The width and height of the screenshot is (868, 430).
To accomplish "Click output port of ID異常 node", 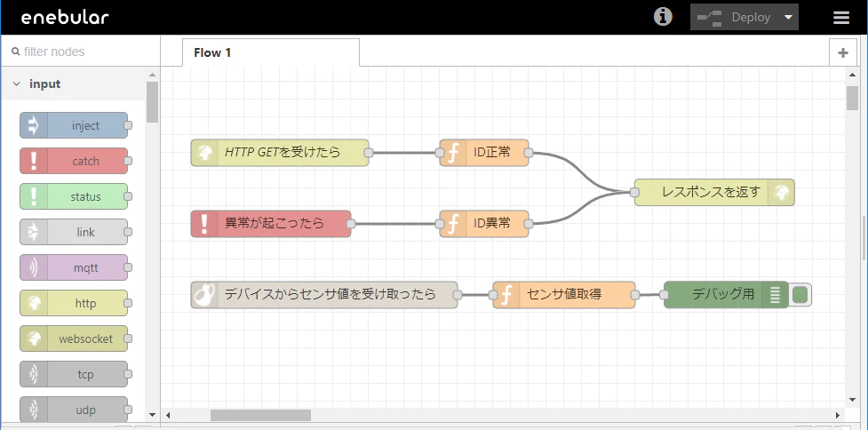I will pos(529,224).
